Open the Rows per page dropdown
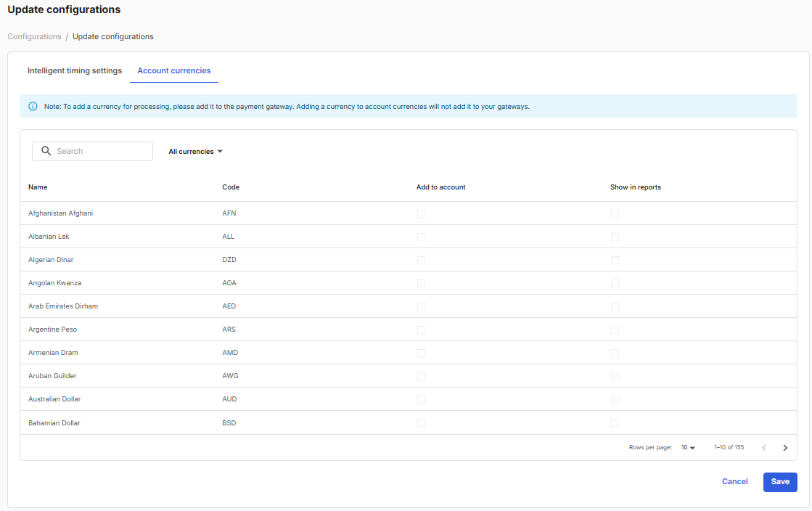The width and height of the screenshot is (812, 511). click(688, 447)
